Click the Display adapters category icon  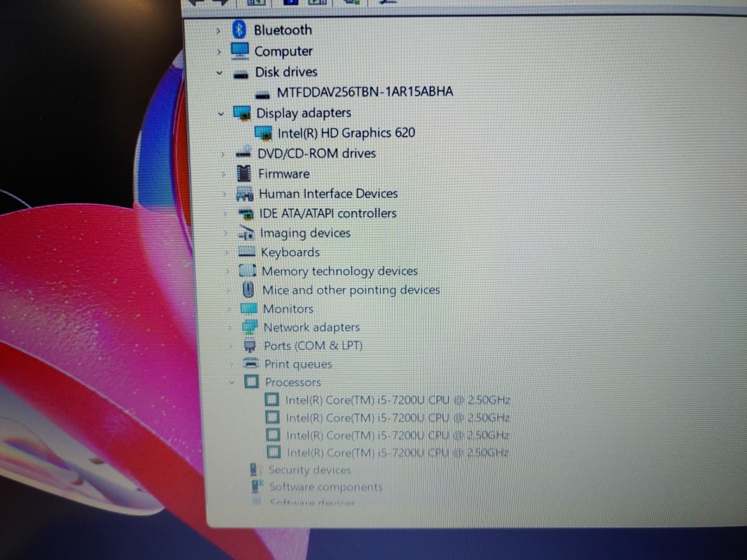click(x=242, y=113)
